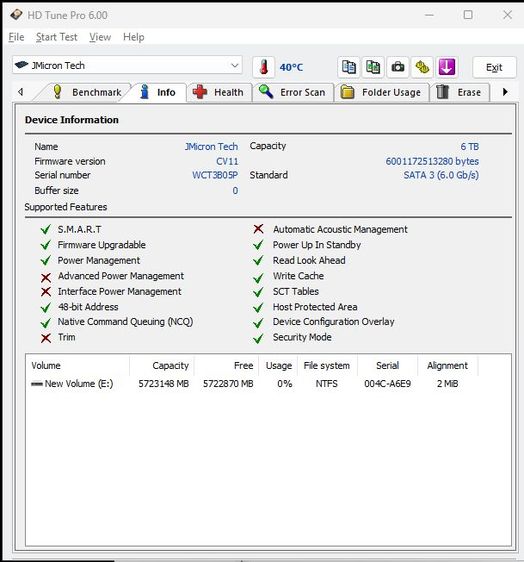Click the copy info to clipboard icon

point(348,67)
